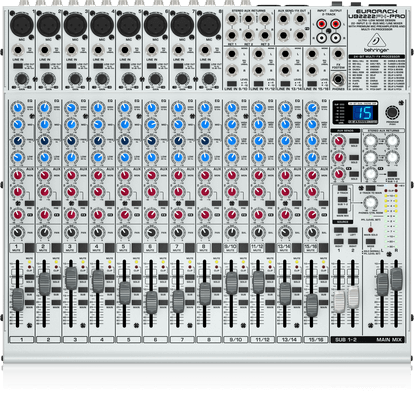414x400 pixels.
Task: Select the channel 1 XLR mic input
Action: point(22,25)
